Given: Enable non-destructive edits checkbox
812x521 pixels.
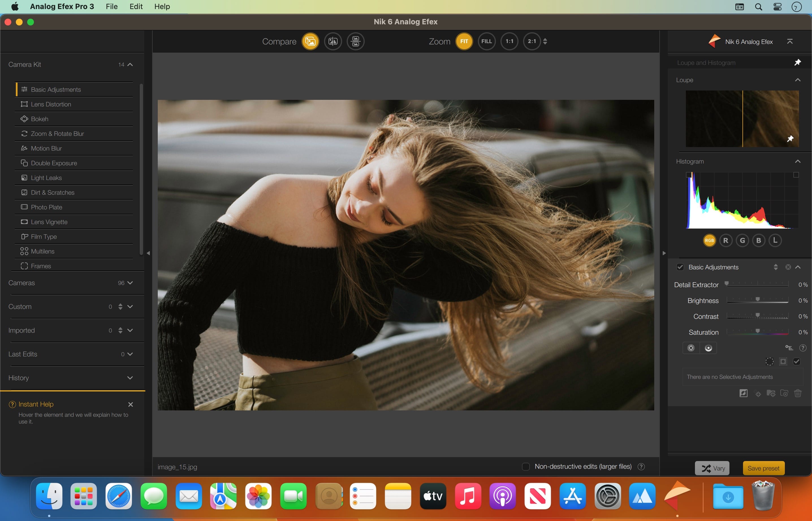Looking at the screenshot, I should [x=526, y=466].
